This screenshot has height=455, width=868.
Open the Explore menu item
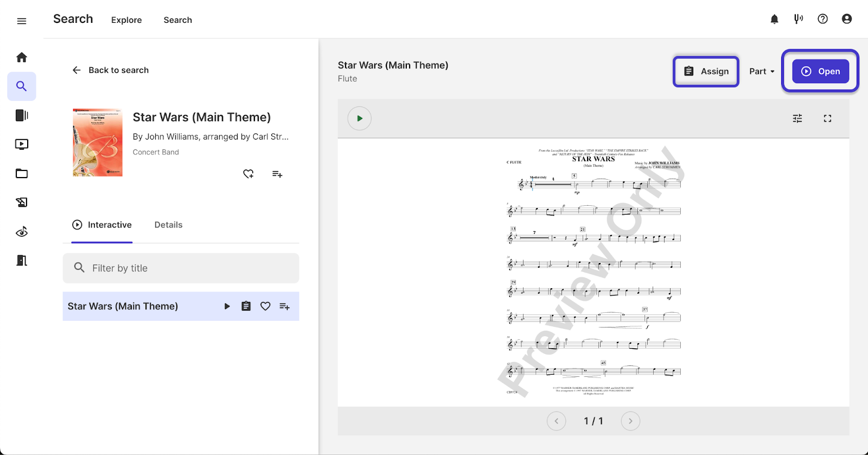tap(126, 20)
